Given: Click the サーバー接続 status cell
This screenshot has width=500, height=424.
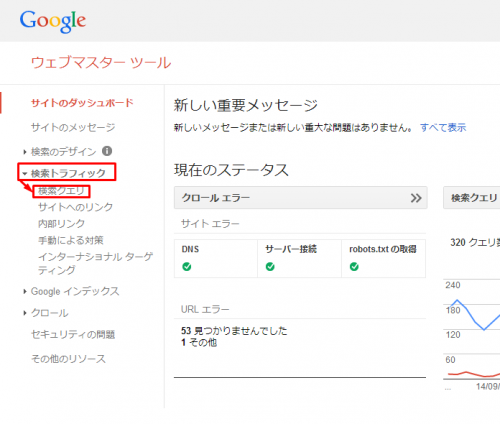Looking at the screenshot, I should [299, 258].
